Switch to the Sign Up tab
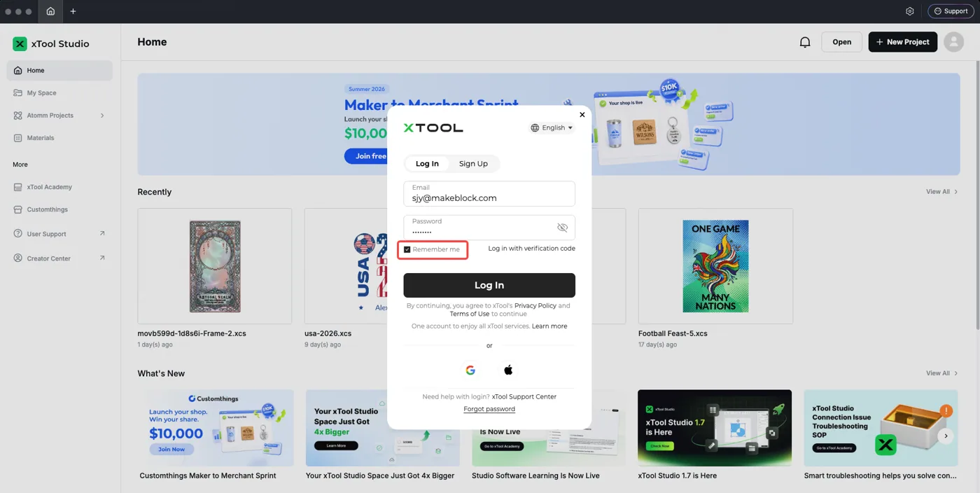 tap(473, 164)
